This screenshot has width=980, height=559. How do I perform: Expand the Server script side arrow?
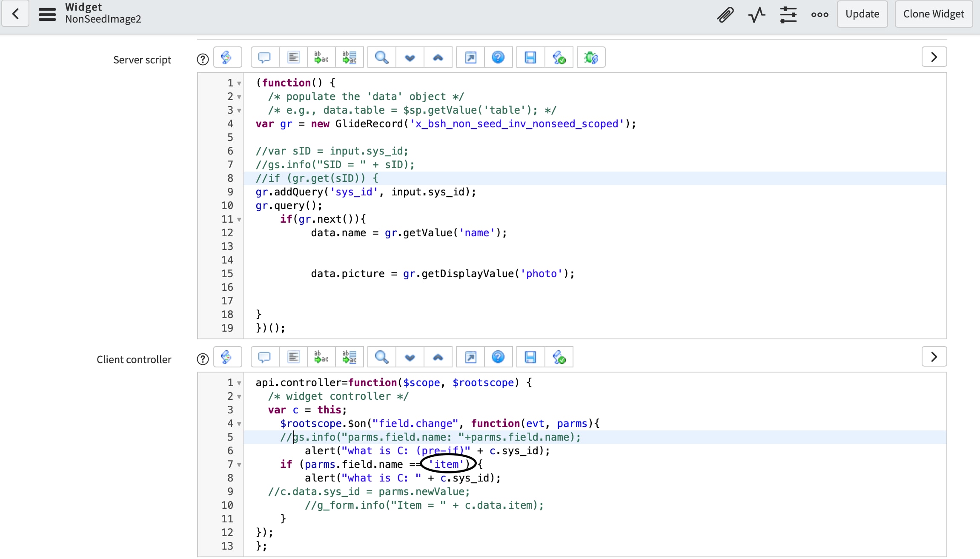(x=934, y=57)
